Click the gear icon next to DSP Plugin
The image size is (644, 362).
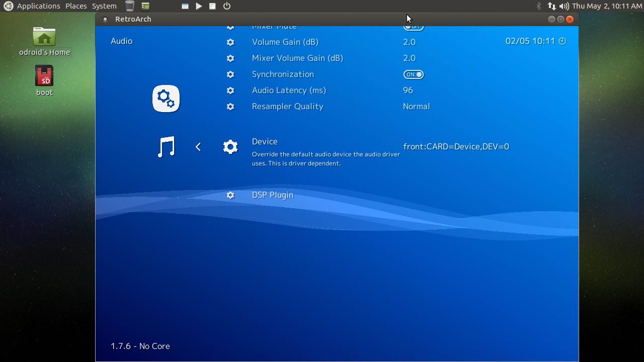tap(230, 195)
